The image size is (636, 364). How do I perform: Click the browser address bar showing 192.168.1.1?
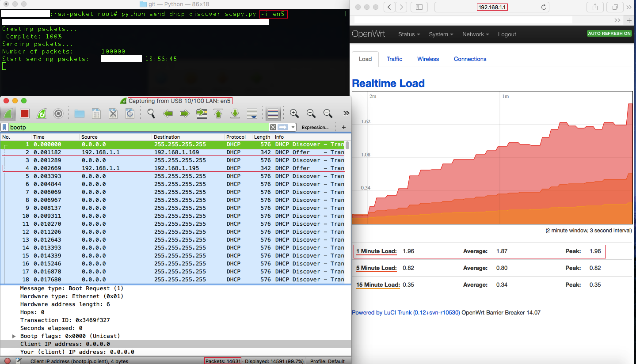tap(492, 7)
